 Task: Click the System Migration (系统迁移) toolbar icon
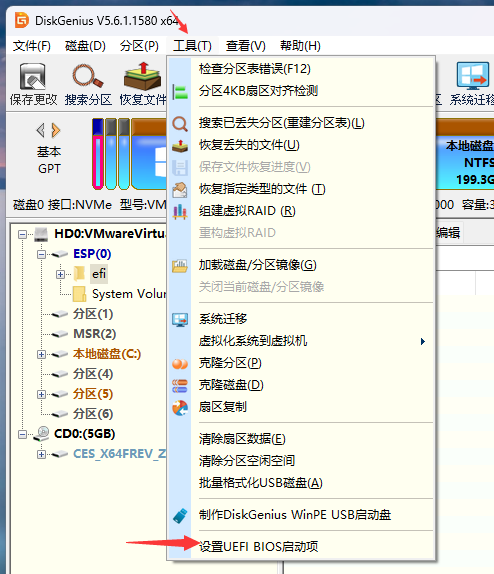(472, 76)
